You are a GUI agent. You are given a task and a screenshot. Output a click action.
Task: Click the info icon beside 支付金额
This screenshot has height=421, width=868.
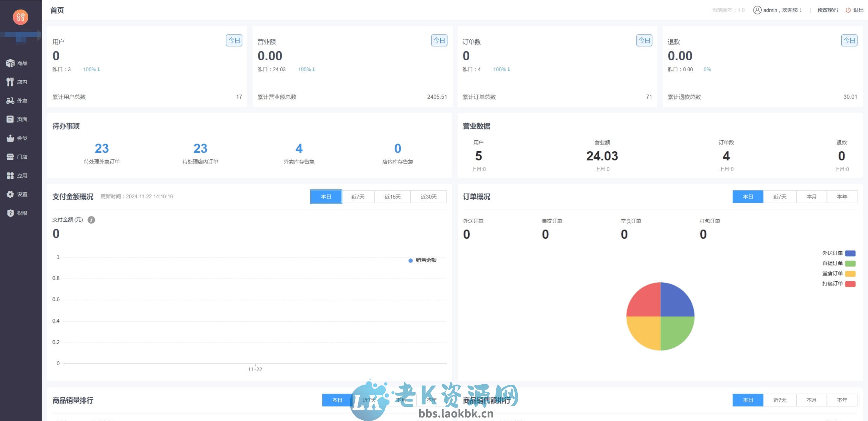pos(91,219)
